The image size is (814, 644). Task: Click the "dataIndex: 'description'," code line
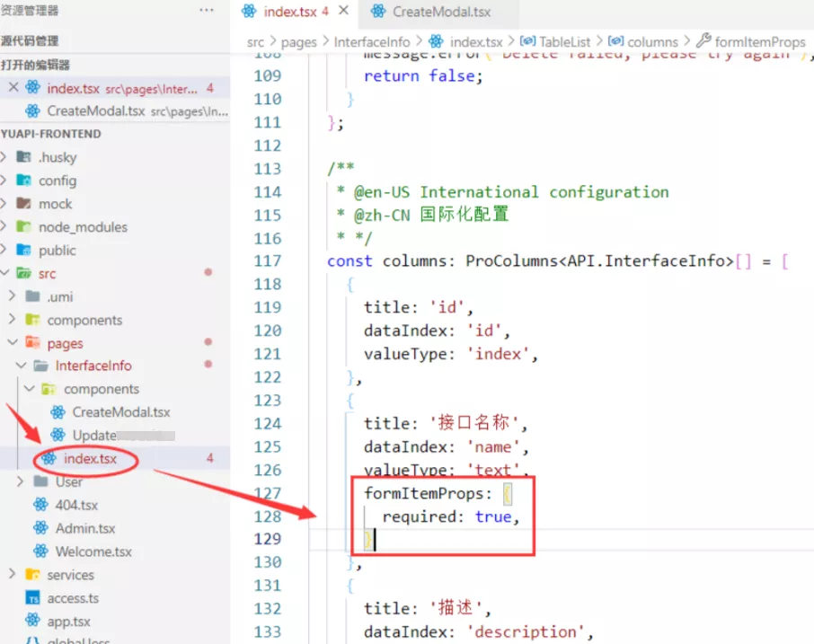click(478, 632)
